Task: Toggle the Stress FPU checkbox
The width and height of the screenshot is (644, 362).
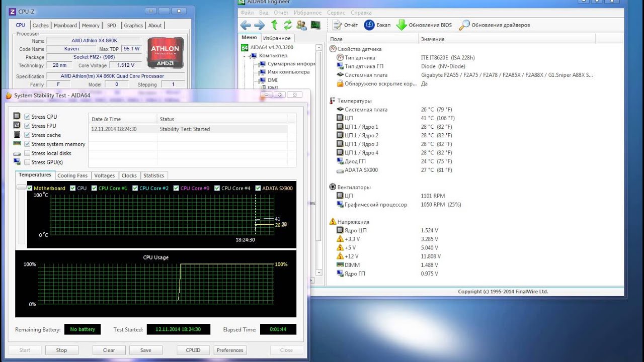Action: tap(27, 126)
